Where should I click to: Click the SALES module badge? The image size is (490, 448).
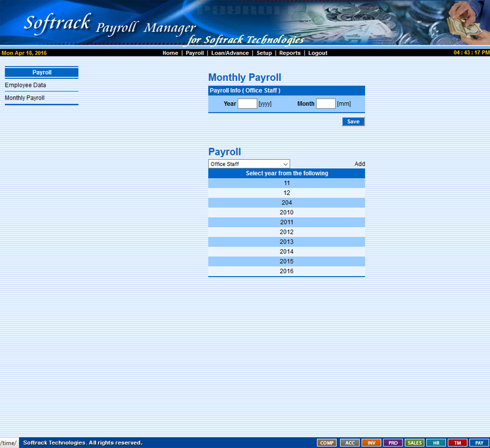415,442
